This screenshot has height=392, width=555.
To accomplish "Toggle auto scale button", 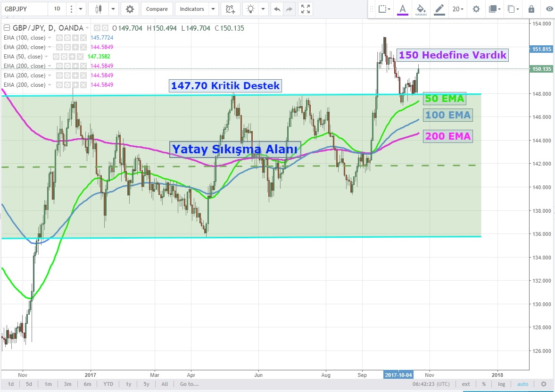I will pyautogui.click(x=522, y=384).
